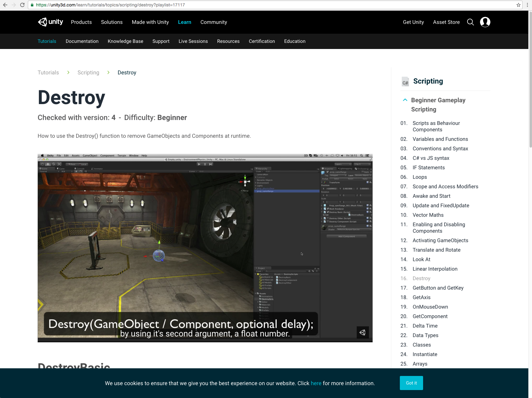
Task: Collapse the Beginner Gameplay Scripting section
Action: click(x=405, y=100)
